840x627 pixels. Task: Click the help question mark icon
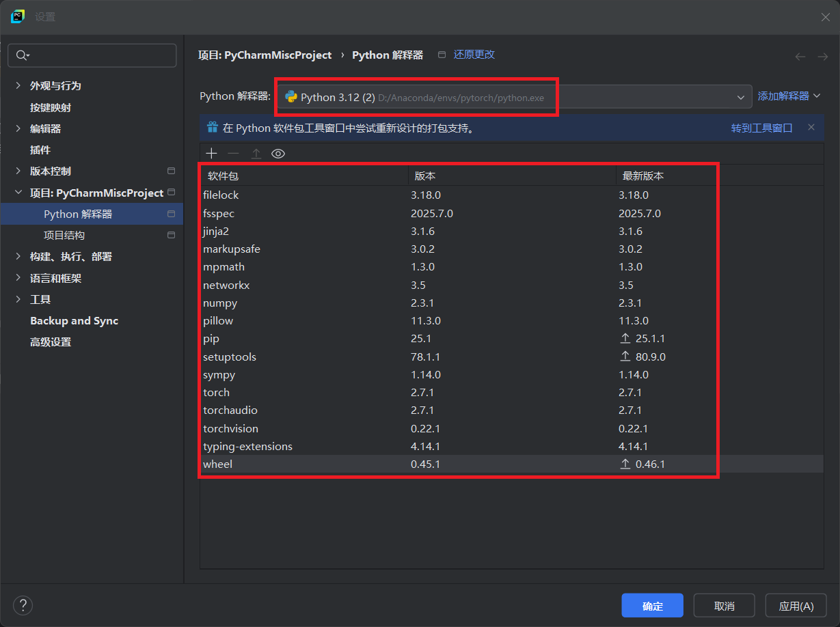click(x=23, y=605)
